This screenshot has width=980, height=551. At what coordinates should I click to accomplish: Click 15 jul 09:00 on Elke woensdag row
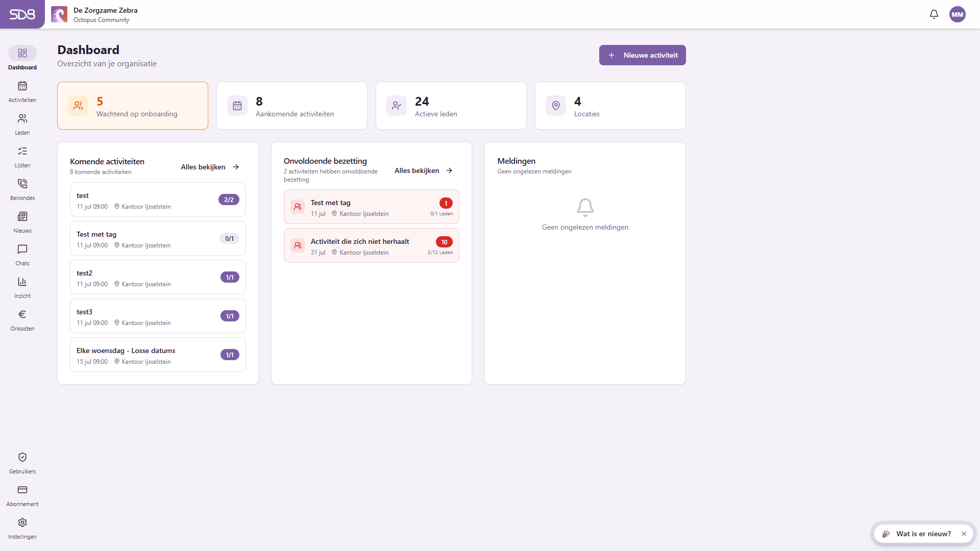(92, 362)
